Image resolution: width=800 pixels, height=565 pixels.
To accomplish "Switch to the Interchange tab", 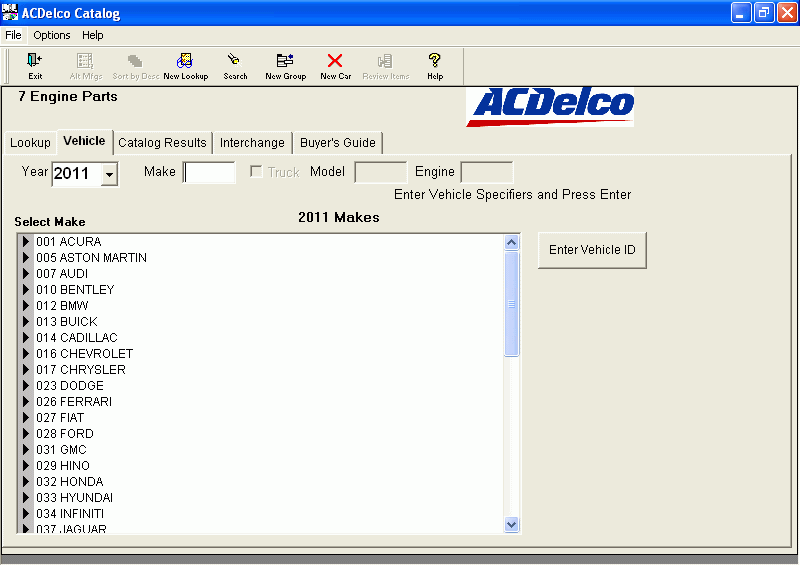I will 252,143.
